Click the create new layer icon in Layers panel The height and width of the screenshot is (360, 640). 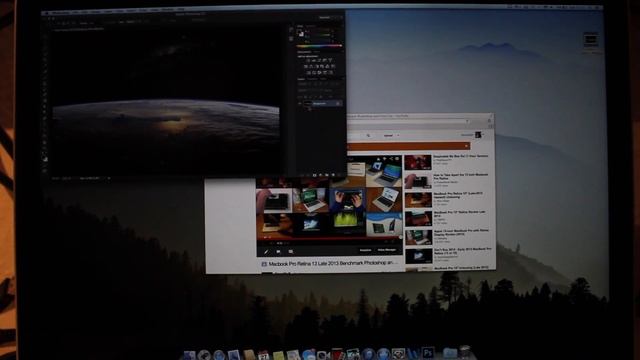(x=333, y=175)
